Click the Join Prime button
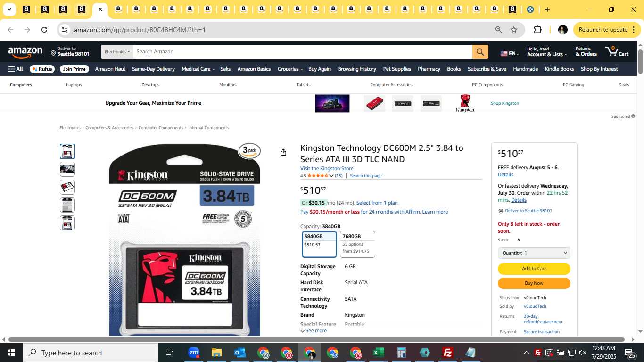 tap(74, 69)
